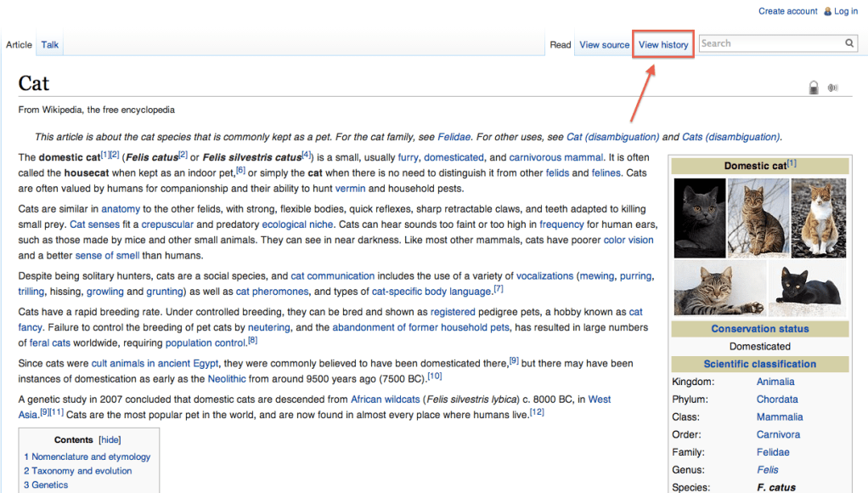Viewport: 868px width, 493px height.
Task: Open the View history tab
Action: click(x=663, y=45)
